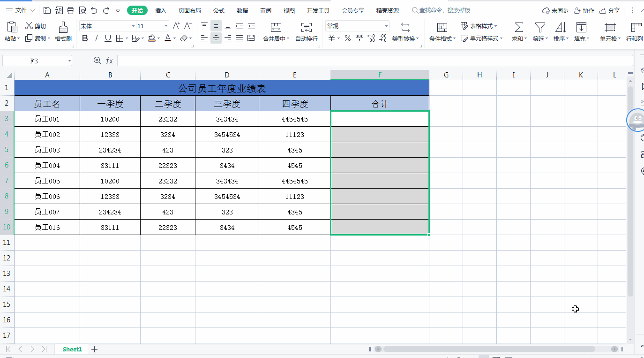
Task: Open the 文件 File menu
Action: coord(20,10)
